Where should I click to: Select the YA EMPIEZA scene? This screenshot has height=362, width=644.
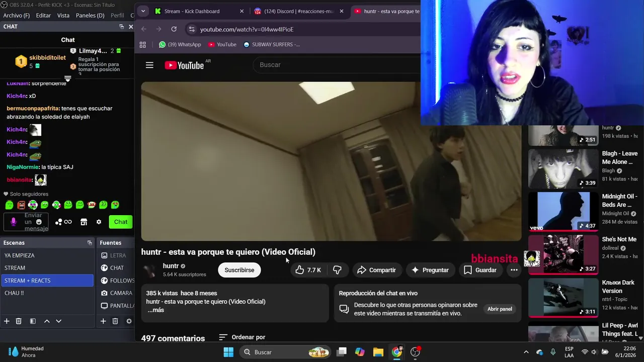(47, 255)
